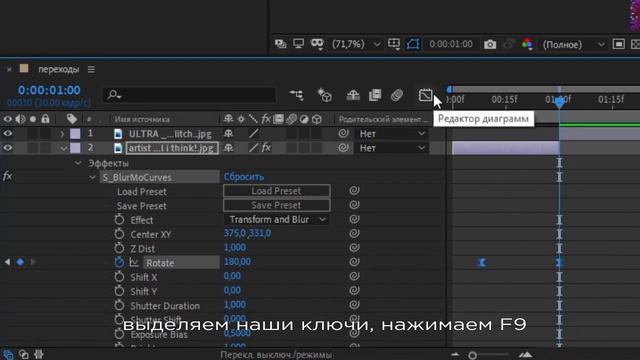Open the Transform and Blur dropdown

coord(277,220)
